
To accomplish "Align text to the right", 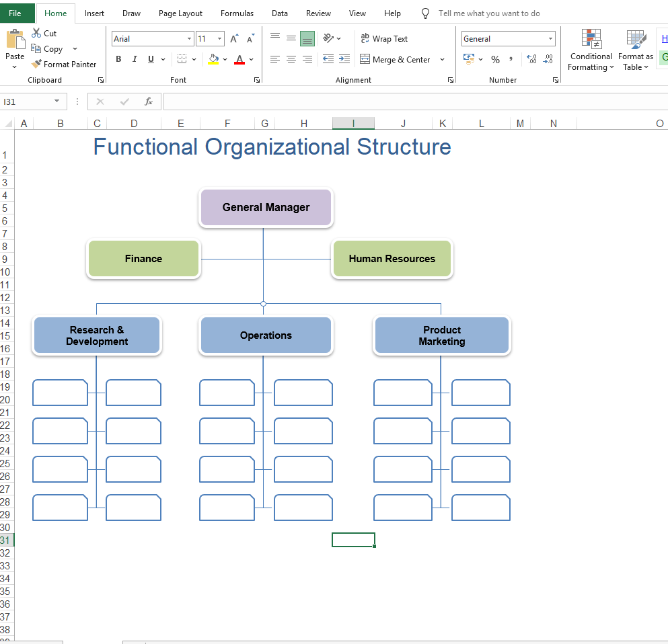I will click(x=307, y=59).
